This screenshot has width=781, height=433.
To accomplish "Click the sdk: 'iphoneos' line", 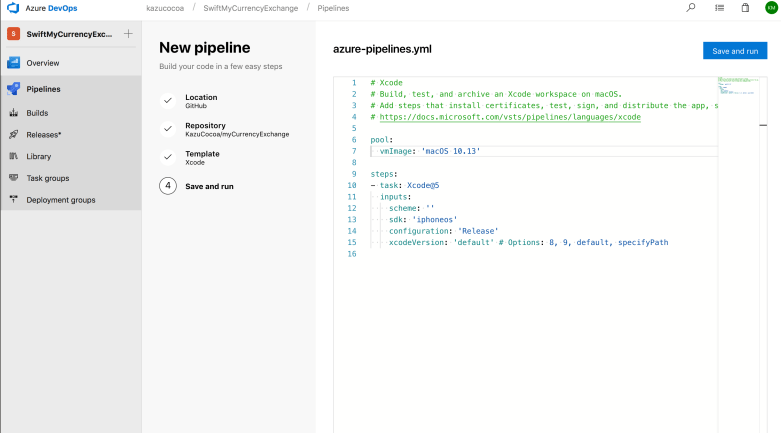I will click(x=423, y=220).
